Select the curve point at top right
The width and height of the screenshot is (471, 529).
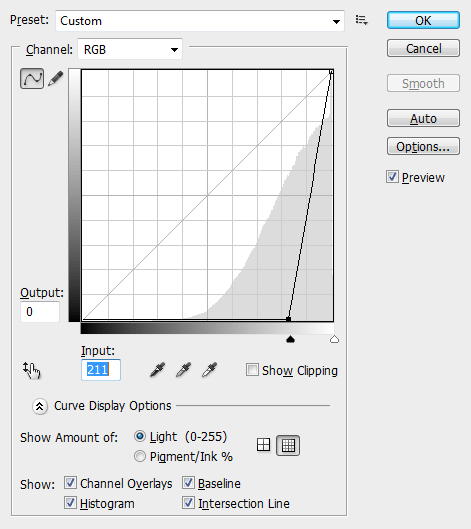tap(331, 72)
